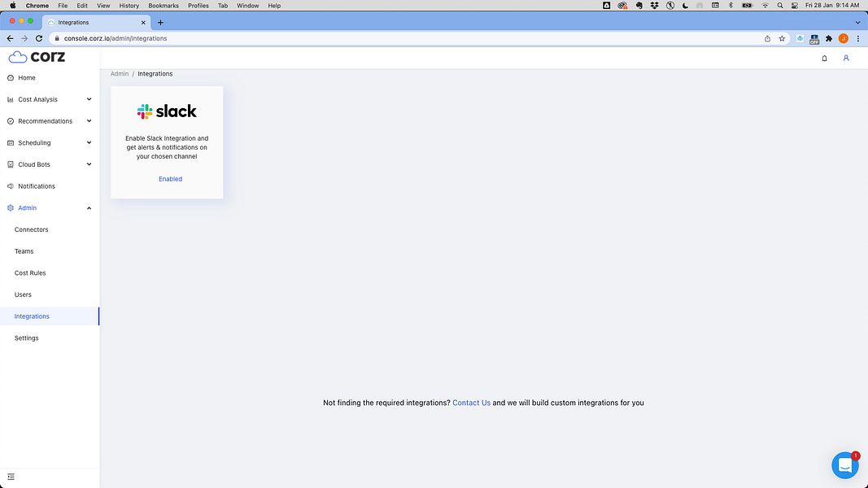Collapse the Admin section chevron
This screenshot has width=868, height=488.
[89, 208]
